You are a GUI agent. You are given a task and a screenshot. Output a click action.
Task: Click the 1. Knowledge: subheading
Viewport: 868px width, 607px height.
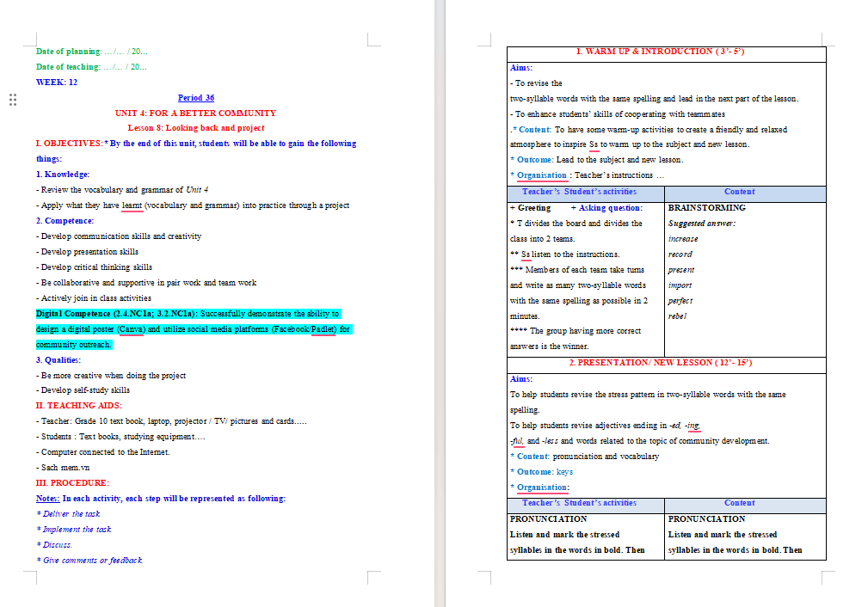coord(63,175)
